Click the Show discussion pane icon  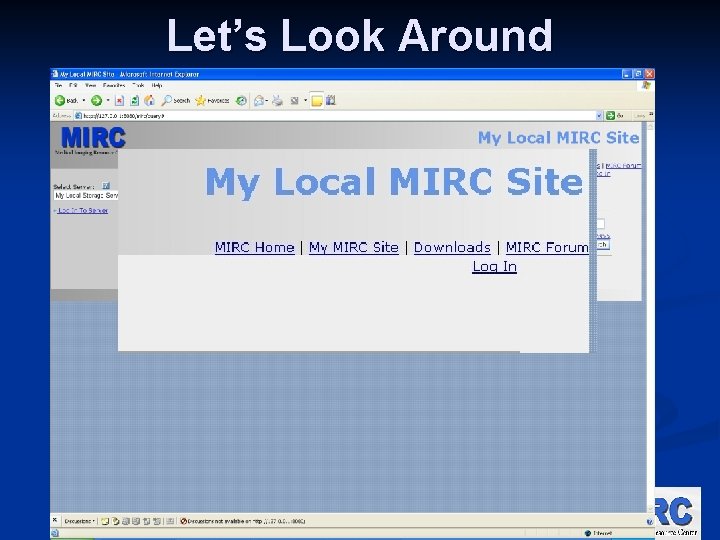tap(170, 521)
